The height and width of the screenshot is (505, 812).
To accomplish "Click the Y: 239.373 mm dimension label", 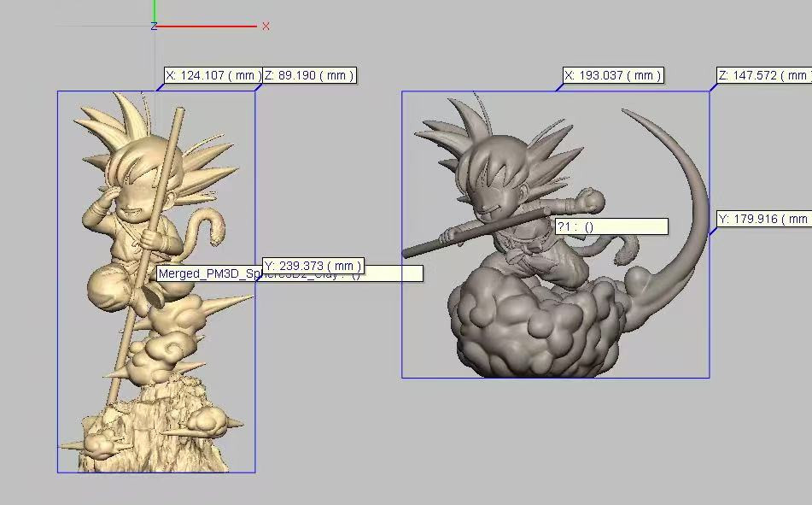I will 313,266.
